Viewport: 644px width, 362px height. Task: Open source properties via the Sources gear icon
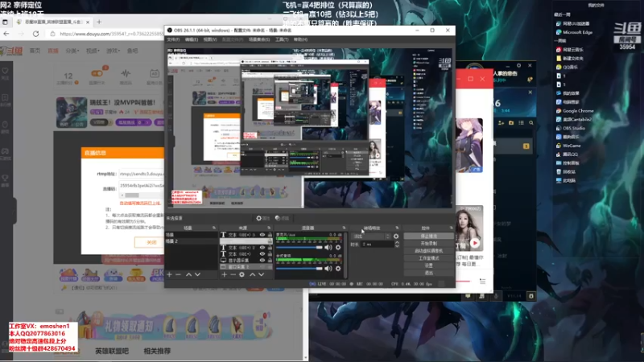point(242,274)
